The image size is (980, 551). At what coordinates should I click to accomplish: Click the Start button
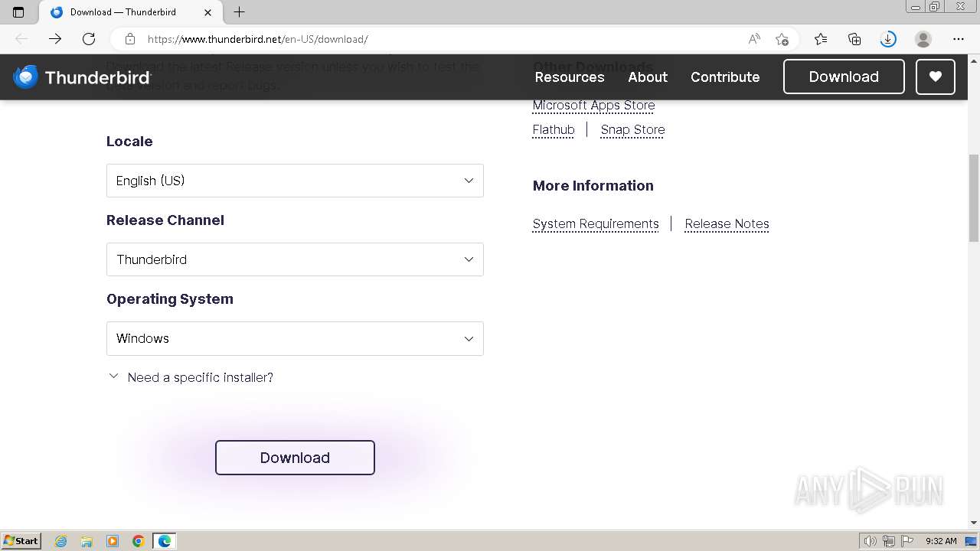point(21,541)
